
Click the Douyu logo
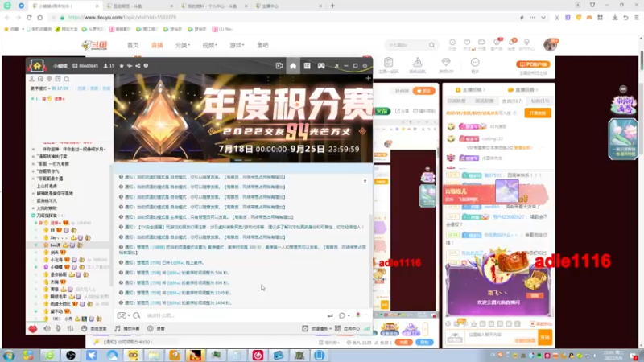94,45
